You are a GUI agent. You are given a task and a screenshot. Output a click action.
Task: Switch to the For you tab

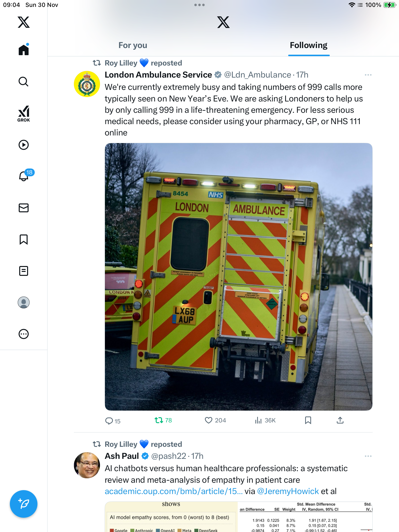click(x=133, y=45)
